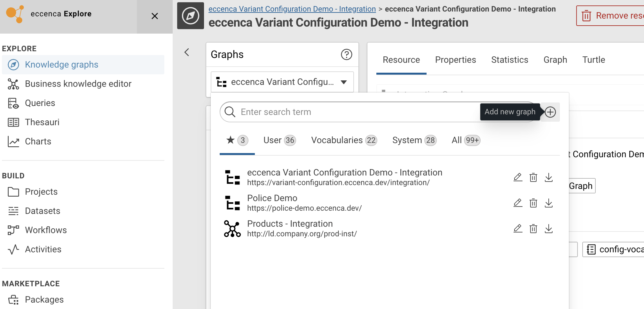Navigate to Projects

point(83,192)
